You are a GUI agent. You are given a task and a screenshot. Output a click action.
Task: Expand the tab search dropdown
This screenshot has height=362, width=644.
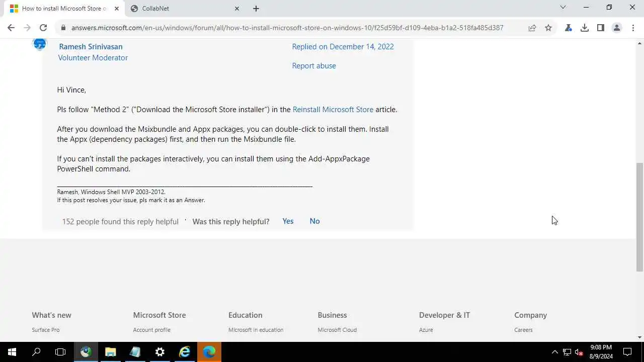tap(563, 7)
